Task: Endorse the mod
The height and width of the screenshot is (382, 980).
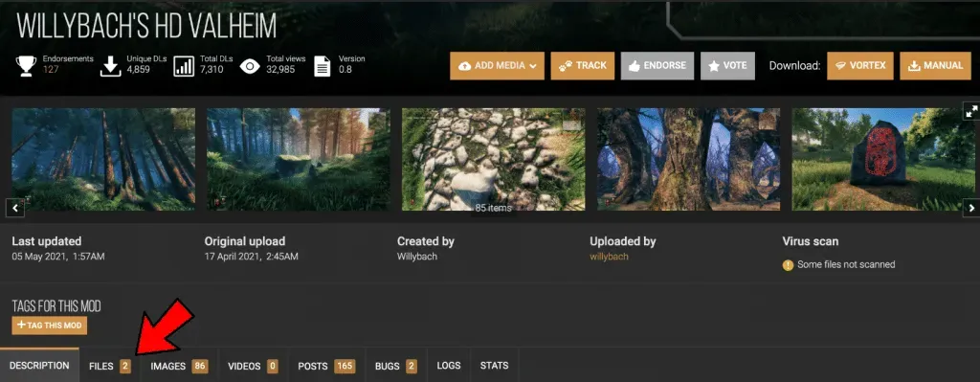Action: [657, 66]
